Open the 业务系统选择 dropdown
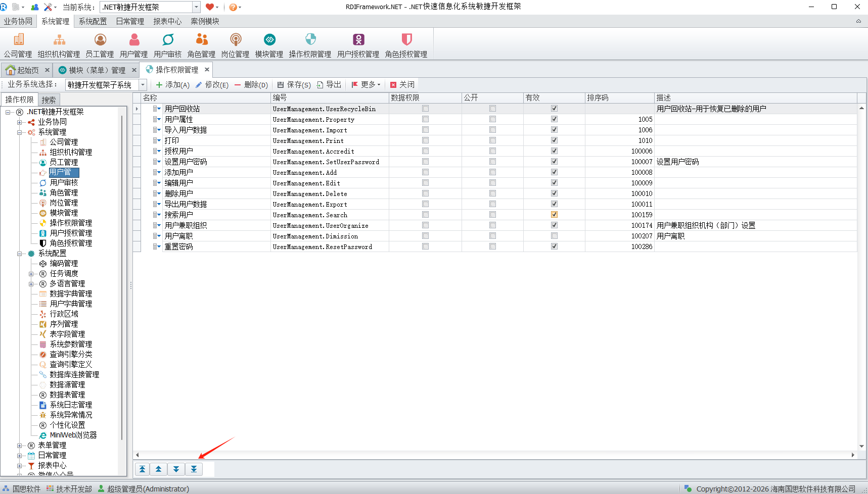Image resolution: width=868 pixels, height=494 pixels. pos(143,85)
